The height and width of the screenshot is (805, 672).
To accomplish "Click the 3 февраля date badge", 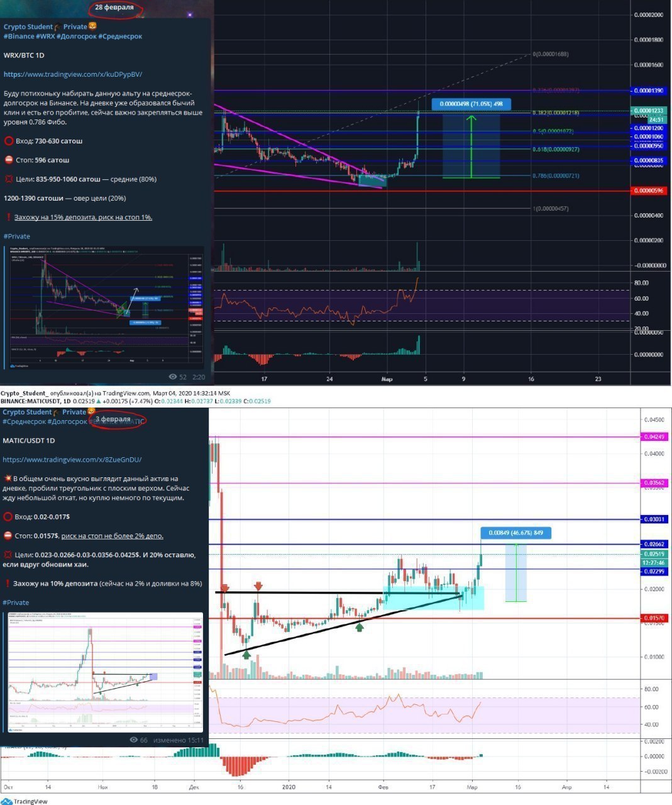I will click(113, 419).
